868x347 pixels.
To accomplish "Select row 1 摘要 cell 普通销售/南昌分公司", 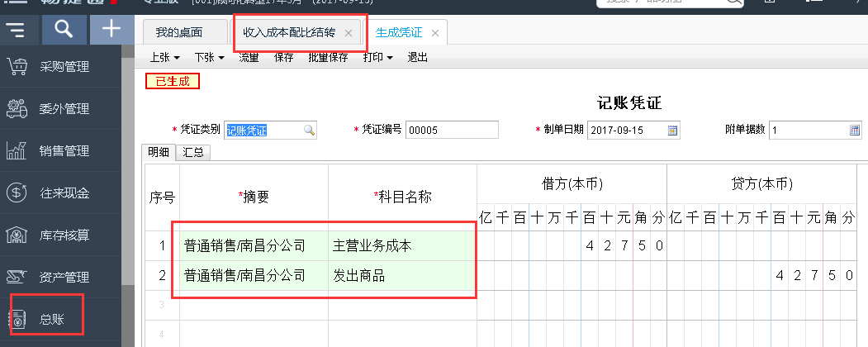I will click(254, 245).
